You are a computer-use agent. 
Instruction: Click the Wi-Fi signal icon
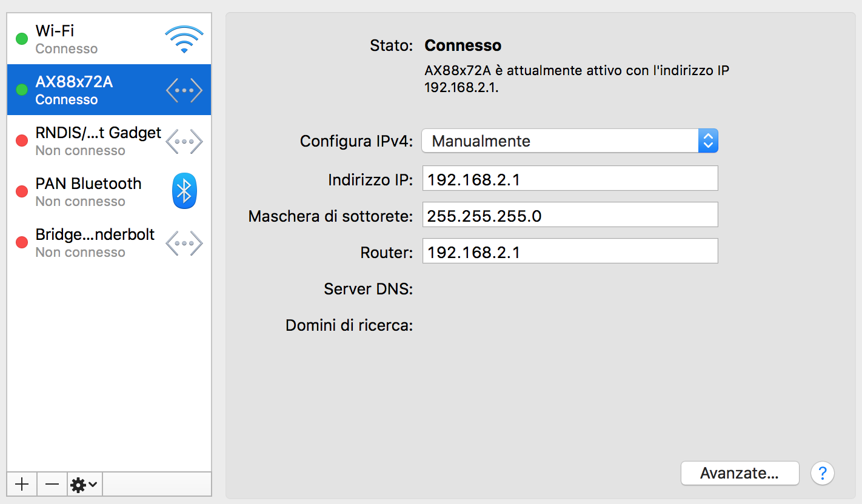tap(184, 39)
